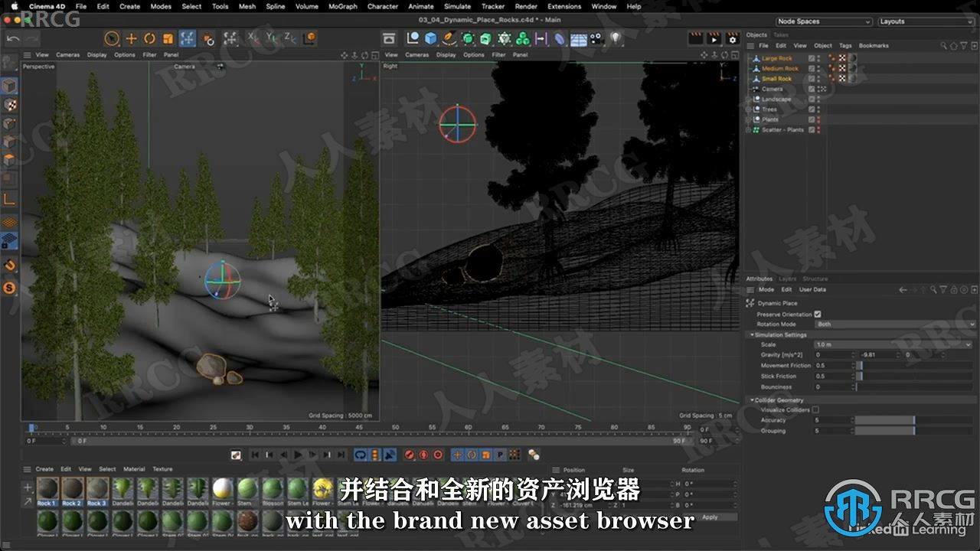Open the Spline Pen tool
The height and width of the screenshot is (551, 980).
(449, 38)
